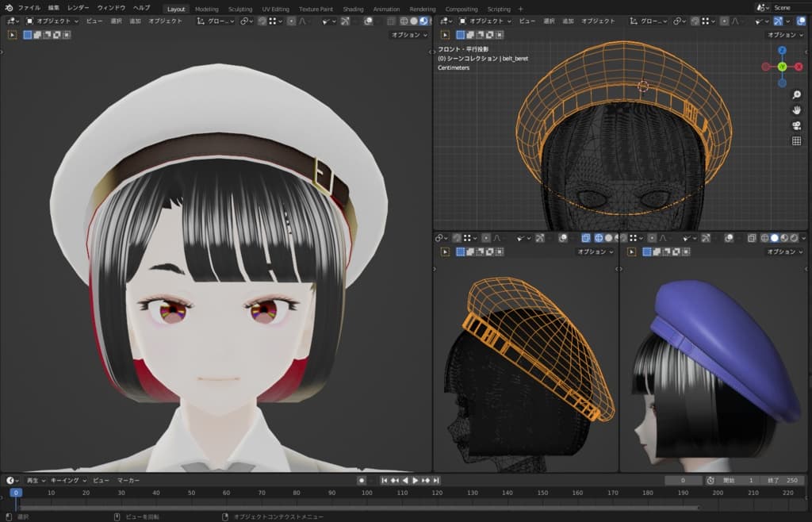Click the zoom magnifier icon in front viewport
The width and height of the screenshot is (812, 522).
[x=796, y=94]
